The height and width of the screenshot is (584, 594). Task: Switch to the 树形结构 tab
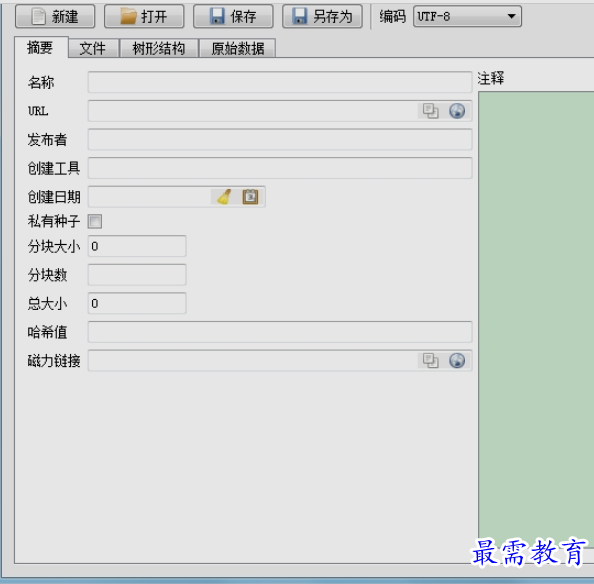[159, 48]
